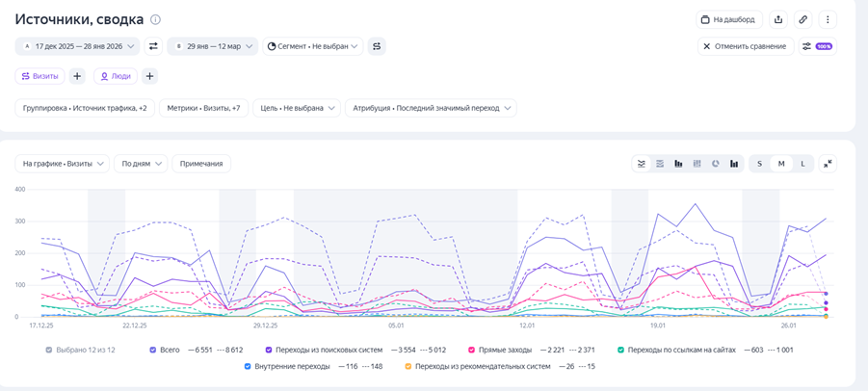
Task: Open the По дням granularity dropdown
Action: (x=141, y=164)
